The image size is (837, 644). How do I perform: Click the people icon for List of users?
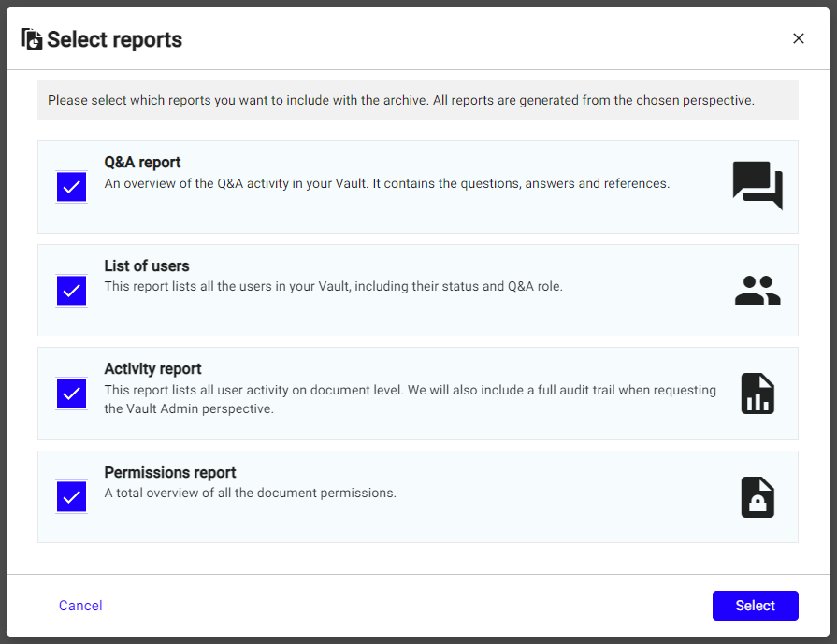tap(757, 291)
